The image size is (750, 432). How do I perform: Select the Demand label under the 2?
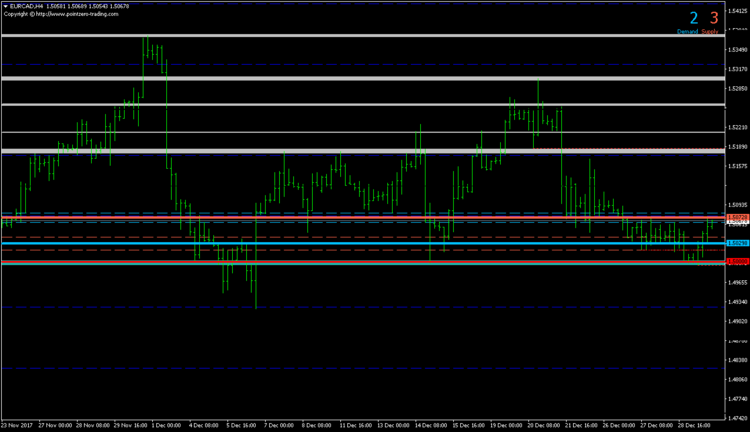click(x=687, y=32)
